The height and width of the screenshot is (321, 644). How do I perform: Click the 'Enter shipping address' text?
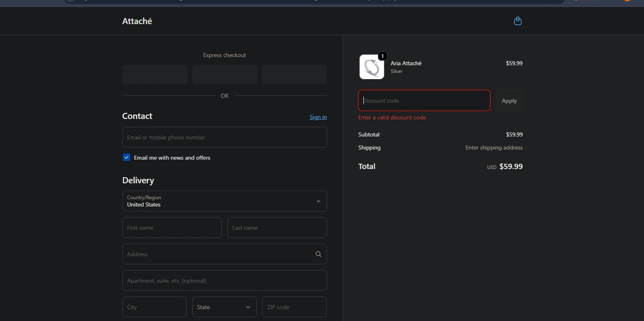pyautogui.click(x=494, y=147)
